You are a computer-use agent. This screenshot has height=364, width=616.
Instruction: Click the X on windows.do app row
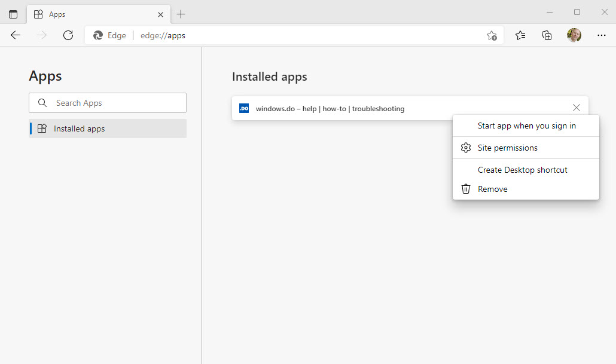point(577,108)
